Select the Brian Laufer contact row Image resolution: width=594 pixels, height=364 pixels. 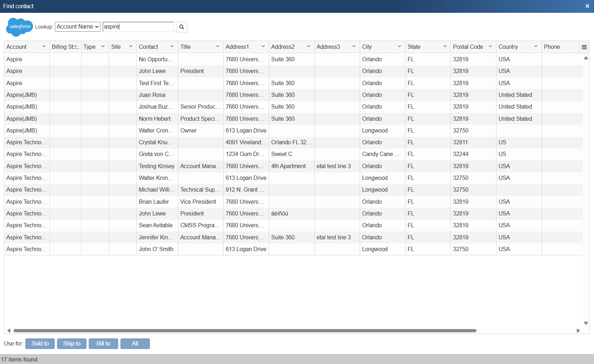click(154, 202)
